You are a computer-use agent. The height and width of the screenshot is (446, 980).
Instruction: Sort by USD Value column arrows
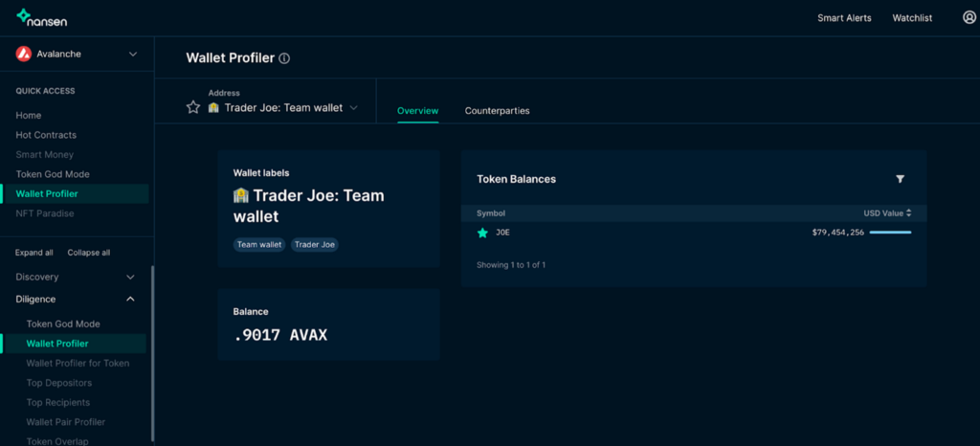908,213
